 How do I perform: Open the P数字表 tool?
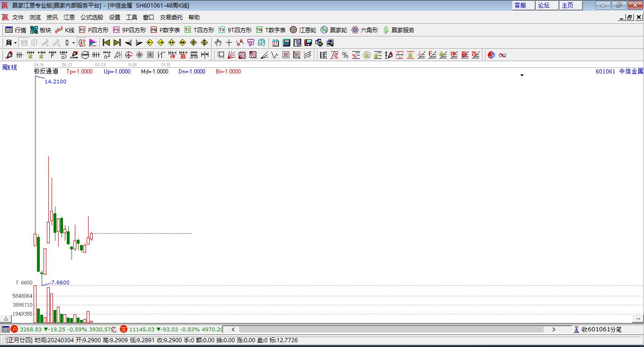pos(165,30)
